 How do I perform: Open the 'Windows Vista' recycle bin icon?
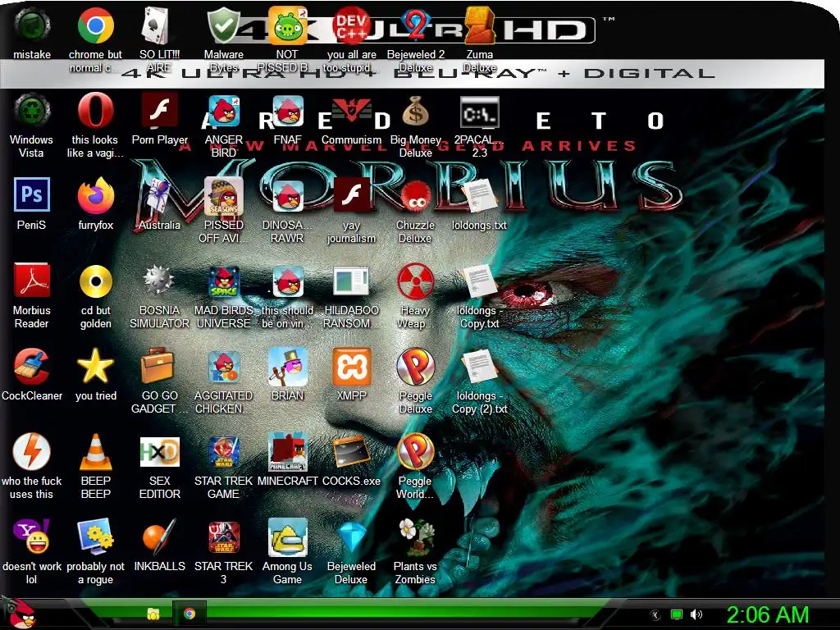click(x=32, y=111)
